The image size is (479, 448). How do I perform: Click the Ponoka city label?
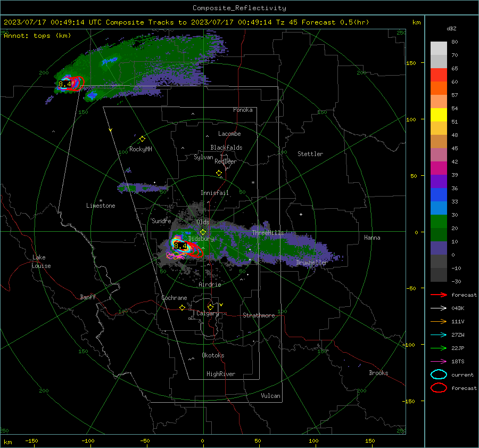pyautogui.click(x=243, y=110)
